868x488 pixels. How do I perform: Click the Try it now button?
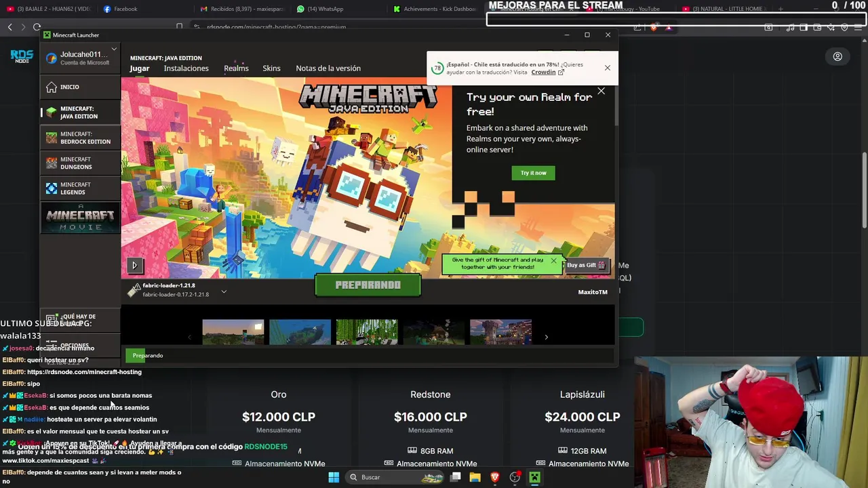click(533, 173)
